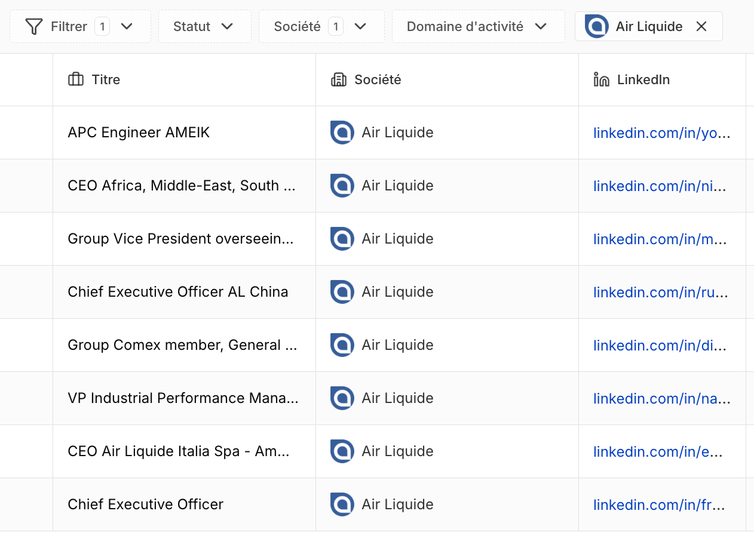Select the last row's Chief Executive Officer cell

pos(184,504)
